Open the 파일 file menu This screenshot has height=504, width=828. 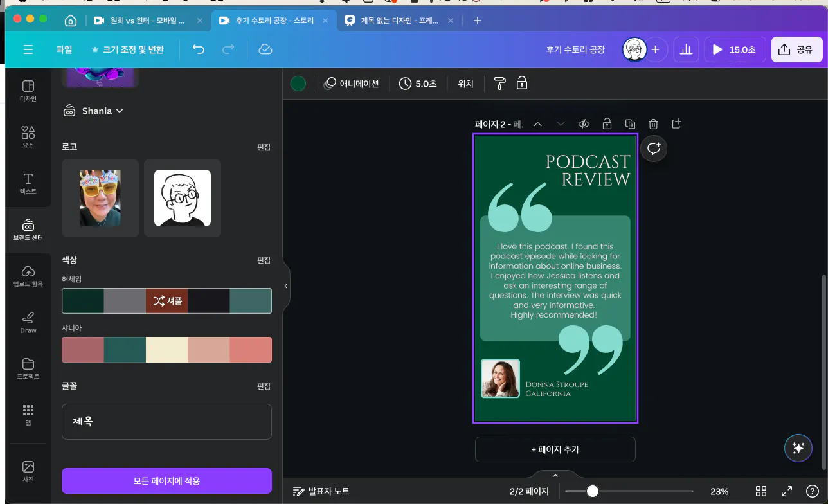(64, 50)
